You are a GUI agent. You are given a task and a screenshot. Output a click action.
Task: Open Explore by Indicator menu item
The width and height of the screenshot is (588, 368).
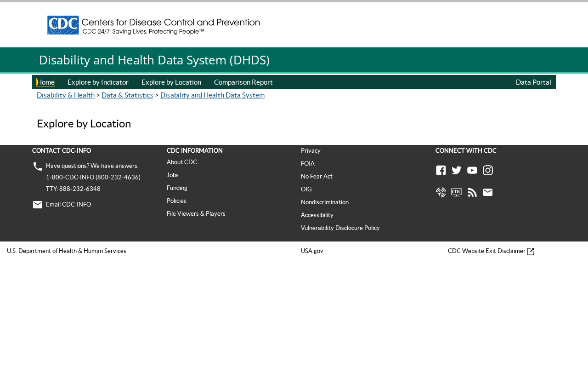pyautogui.click(x=98, y=82)
